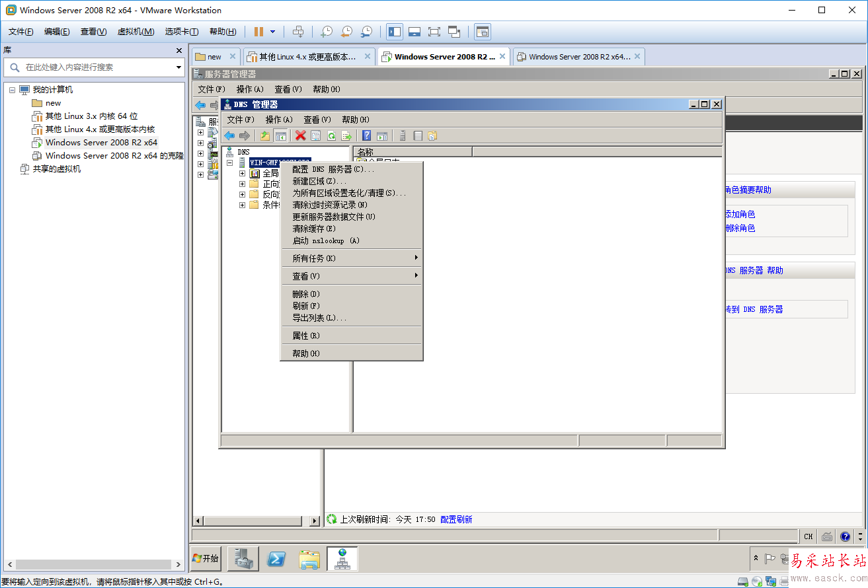This screenshot has width=868, height=588.
Task: Click the 配置刷新 link in Server Manager
Action: 456,520
